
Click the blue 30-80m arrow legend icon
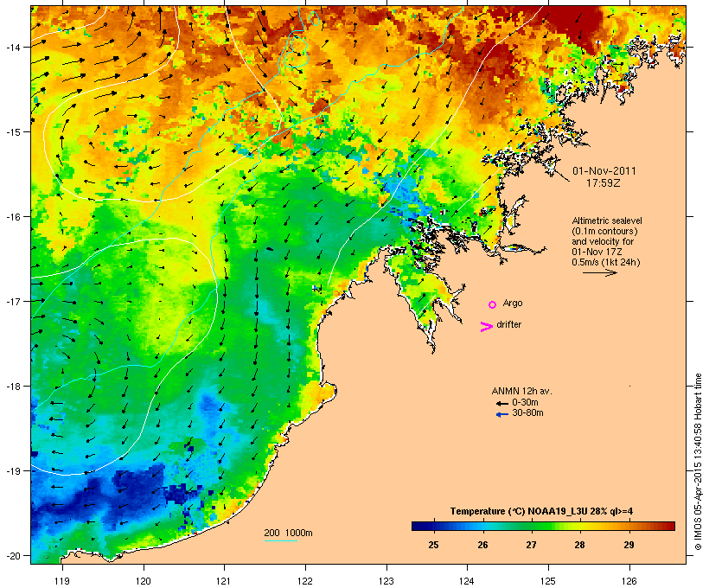point(502,414)
